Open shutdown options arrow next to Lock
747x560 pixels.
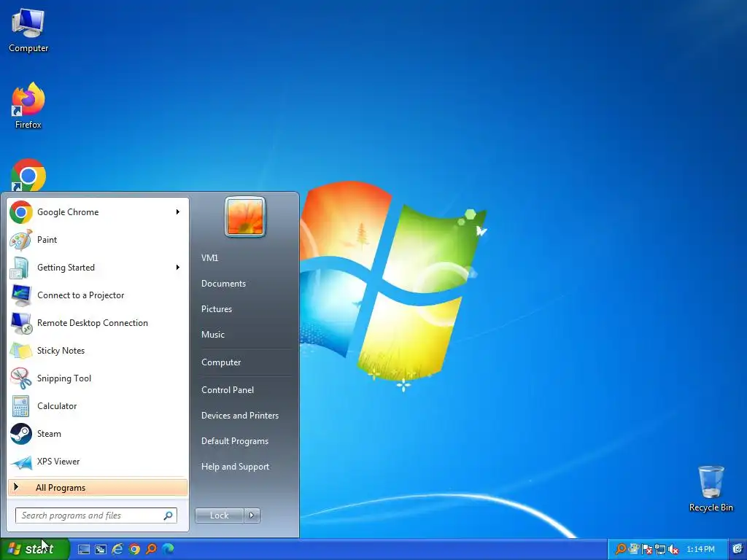pyautogui.click(x=252, y=516)
